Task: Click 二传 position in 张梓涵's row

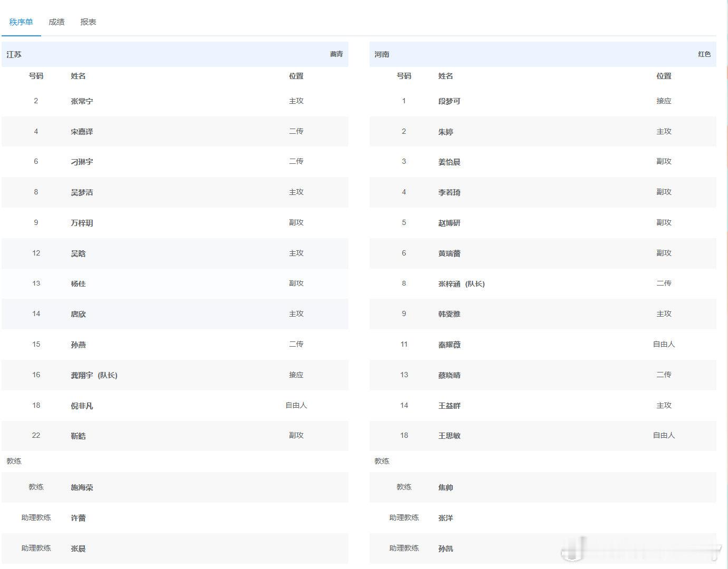Action: (x=664, y=283)
